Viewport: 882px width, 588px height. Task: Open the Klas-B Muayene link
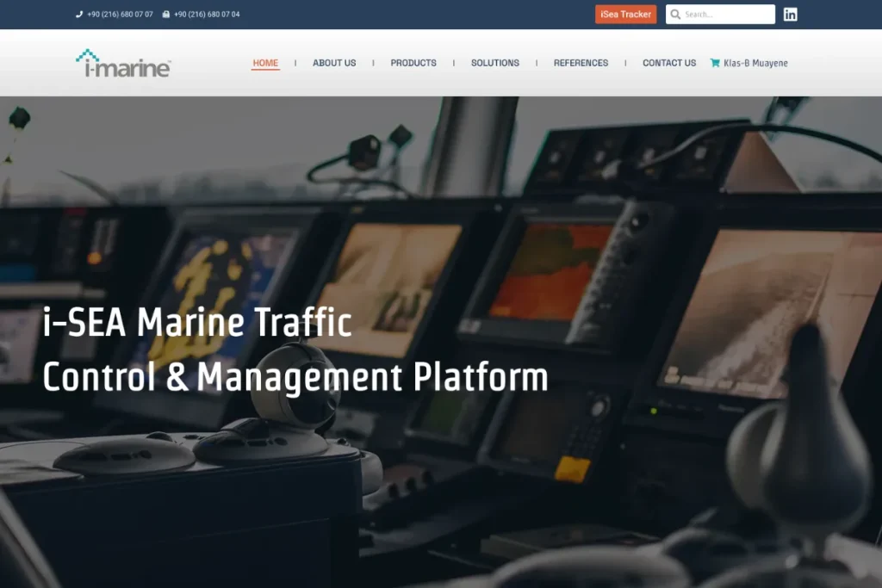pos(755,63)
